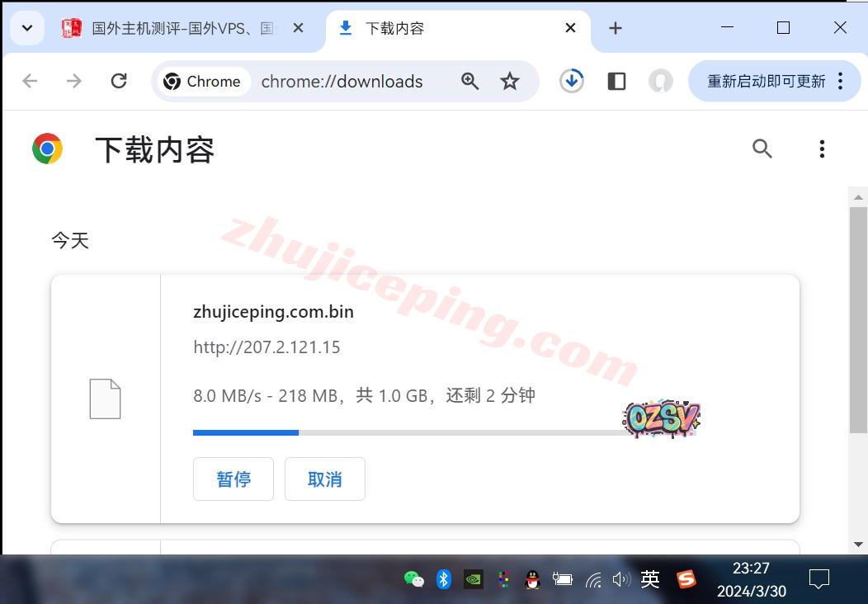The image size is (868, 604).
Task: Expand the tab search dropdown arrow
Action: (27, 28)
